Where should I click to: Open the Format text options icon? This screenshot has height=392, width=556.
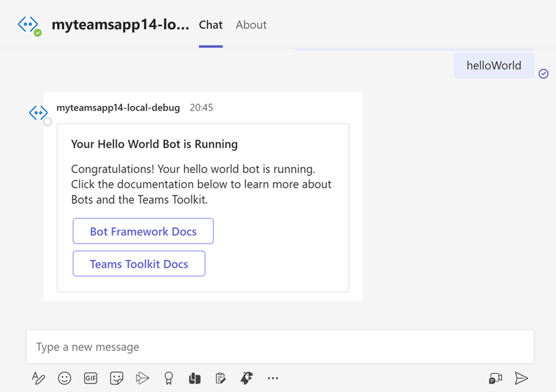38,378
